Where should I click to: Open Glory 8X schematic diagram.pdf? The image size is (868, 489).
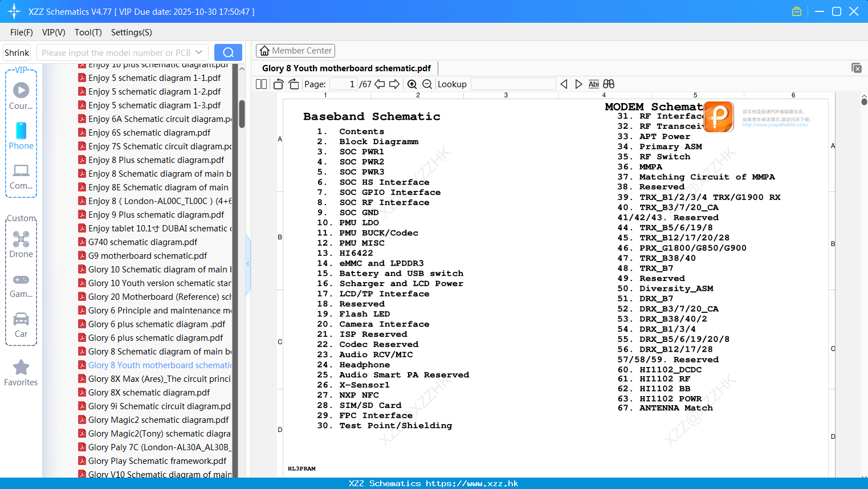149,393
